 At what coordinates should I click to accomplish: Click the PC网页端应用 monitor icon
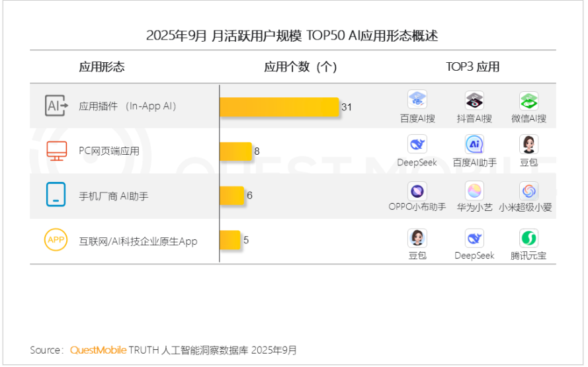click(56, 151)
